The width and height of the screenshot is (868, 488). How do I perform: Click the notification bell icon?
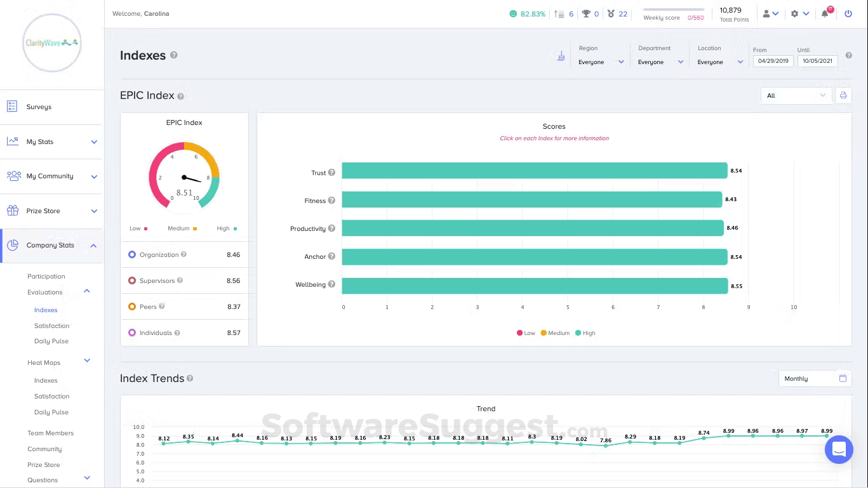point(825,14)
